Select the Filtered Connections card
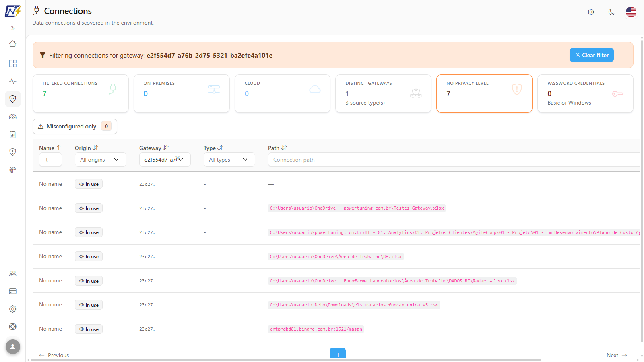The height and width of the screenshot is (362, 644). [x=80, y=93]
